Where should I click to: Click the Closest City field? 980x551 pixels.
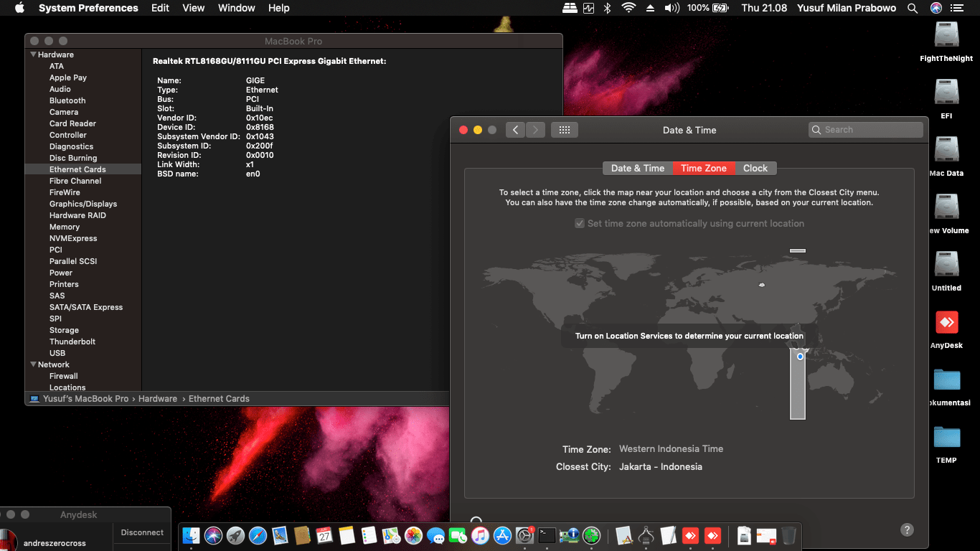point(661,467)
